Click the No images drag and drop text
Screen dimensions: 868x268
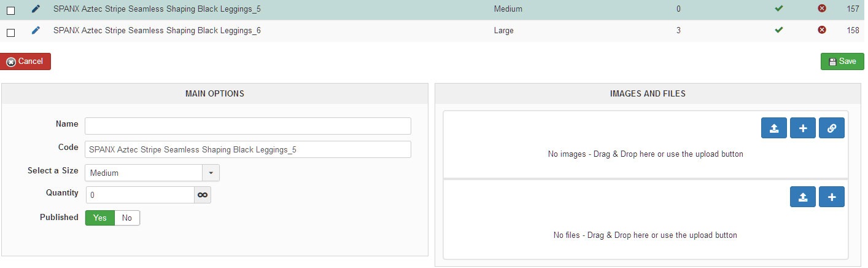(646, 154)
